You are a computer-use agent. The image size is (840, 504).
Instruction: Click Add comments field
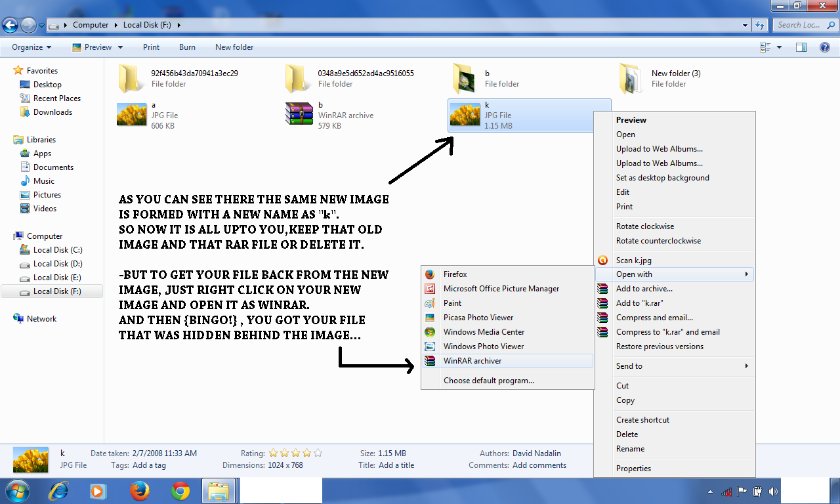coord(539,465)
